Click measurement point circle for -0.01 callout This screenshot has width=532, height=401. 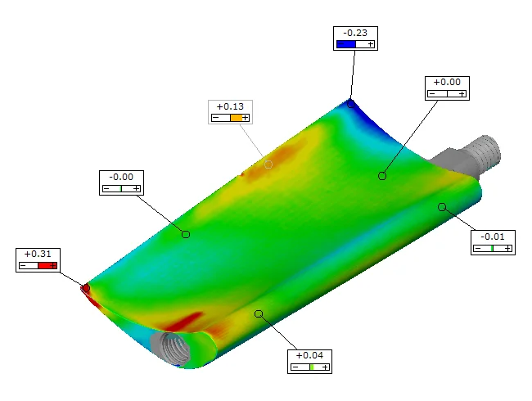442,207
